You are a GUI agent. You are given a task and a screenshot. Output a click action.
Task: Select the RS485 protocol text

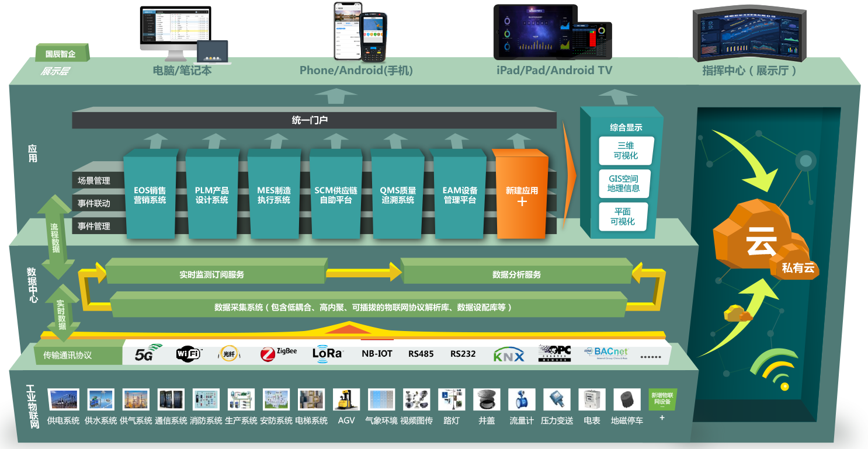point(421,354)
